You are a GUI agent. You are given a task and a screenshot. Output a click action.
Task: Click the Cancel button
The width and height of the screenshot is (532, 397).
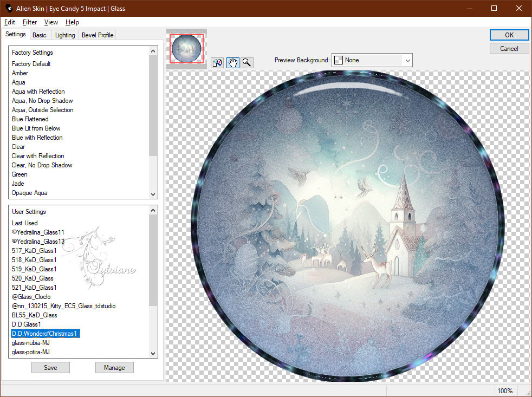[509, 49]
